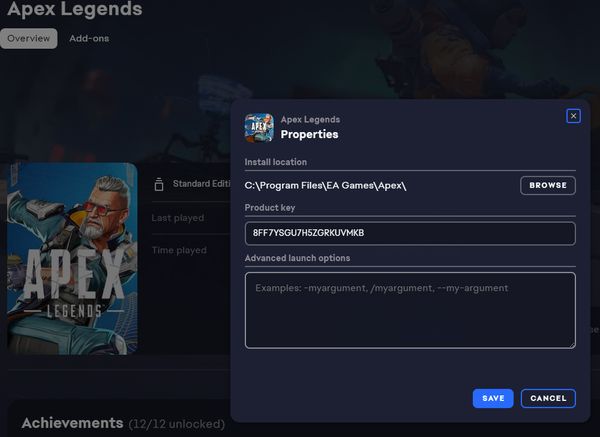Click the Last played row
Image resolution: width=600 pixels, height=437 pixels.
click(191, 218)
